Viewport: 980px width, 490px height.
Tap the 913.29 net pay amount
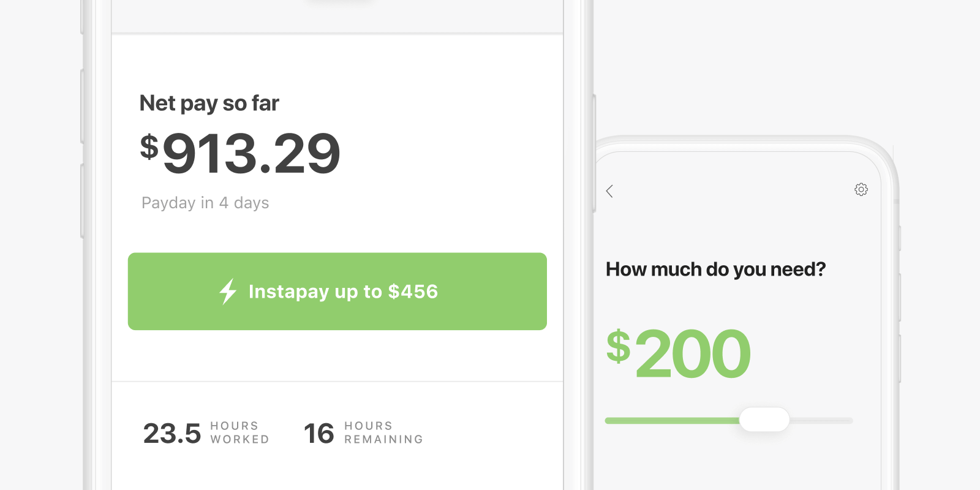tap(251, 153)
